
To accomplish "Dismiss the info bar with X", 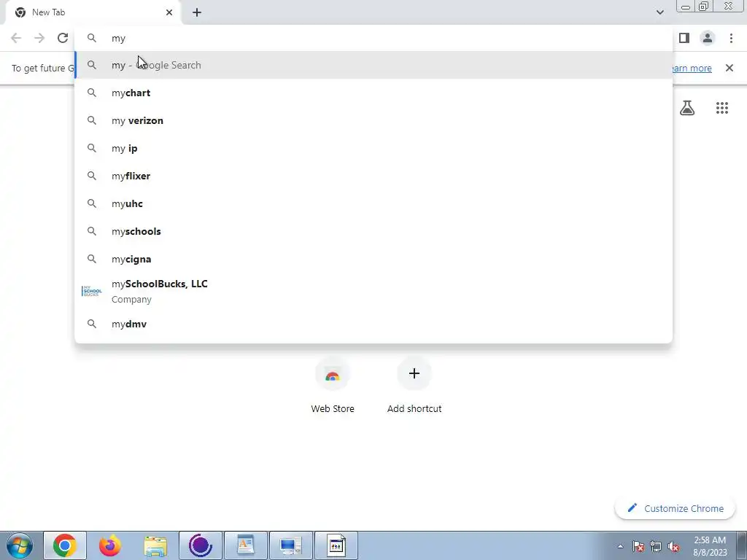I will (x=729, y=68).
